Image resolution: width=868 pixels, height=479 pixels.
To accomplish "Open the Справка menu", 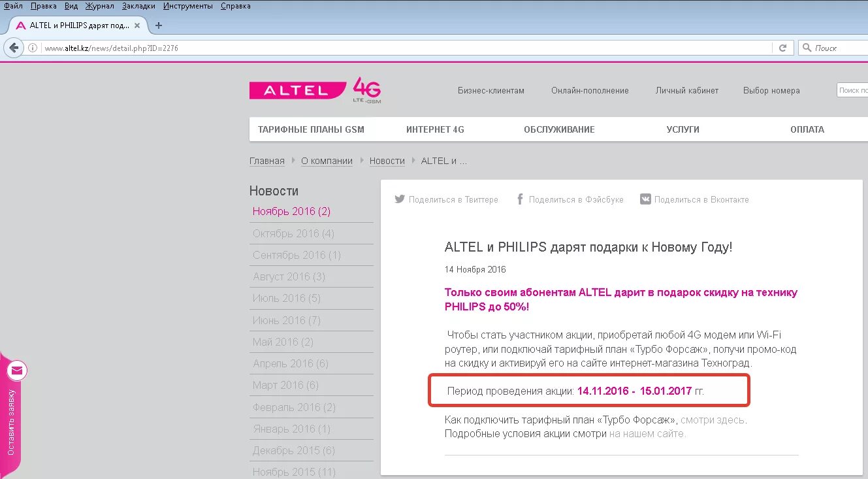I will [x=235, y=6].
